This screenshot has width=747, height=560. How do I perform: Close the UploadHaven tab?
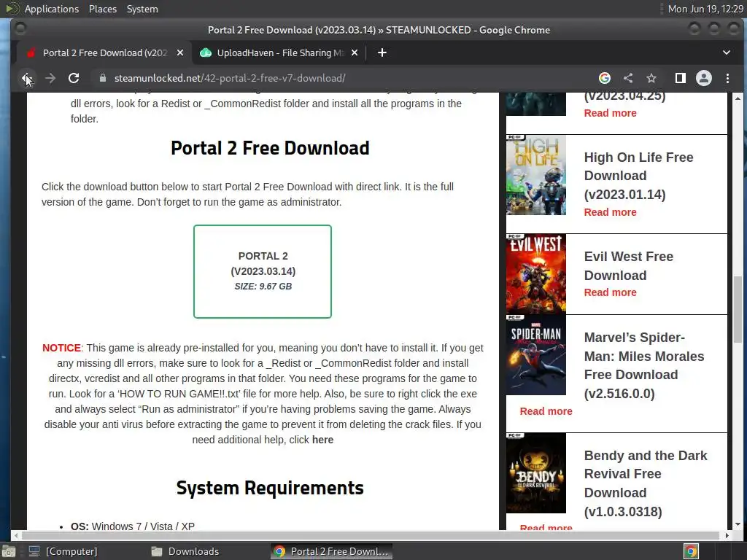355,52
